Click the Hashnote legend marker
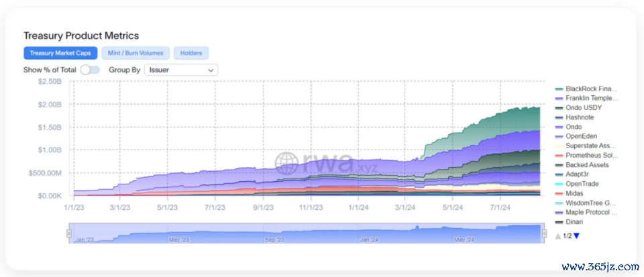Image resolution: width=644 pixels, height=277 pixels. [x=558, y=117]
